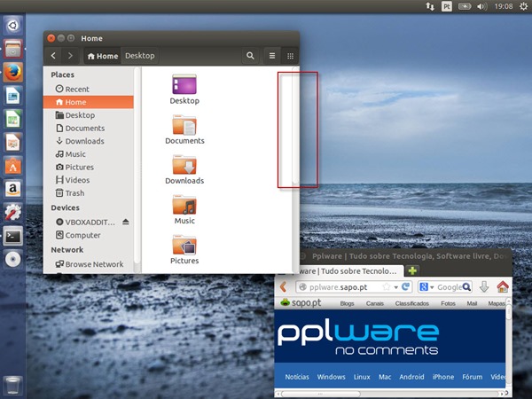Open the 19:08 clock menu
Image resolution: width=532 pixels, height=399 pixels.
tap(504, 6)
